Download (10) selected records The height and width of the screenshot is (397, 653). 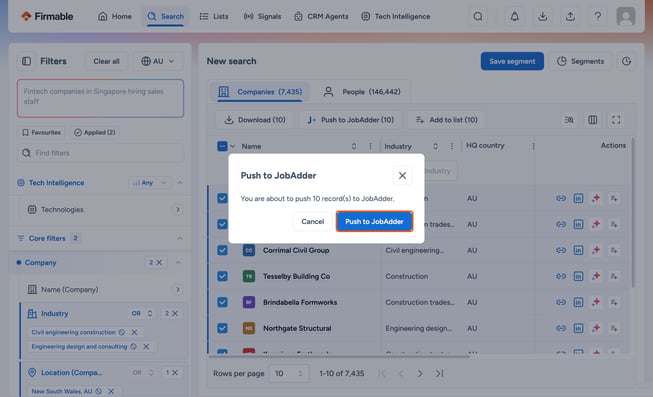255,120
